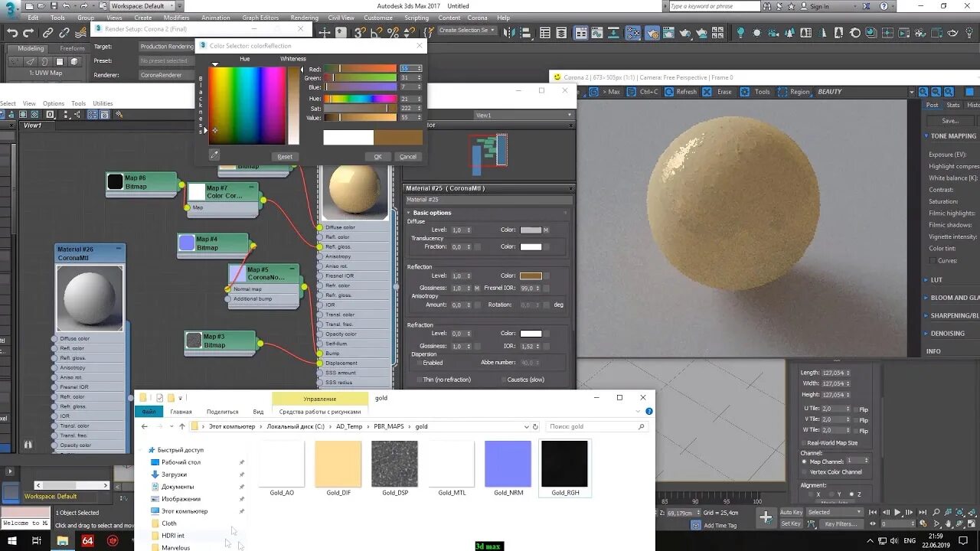Select the Link tool icon
980x551 pixels.
coord(47,33)
